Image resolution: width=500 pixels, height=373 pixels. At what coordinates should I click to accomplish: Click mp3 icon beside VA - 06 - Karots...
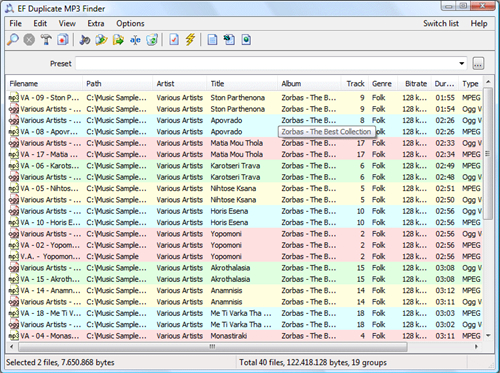pos(14,166)
